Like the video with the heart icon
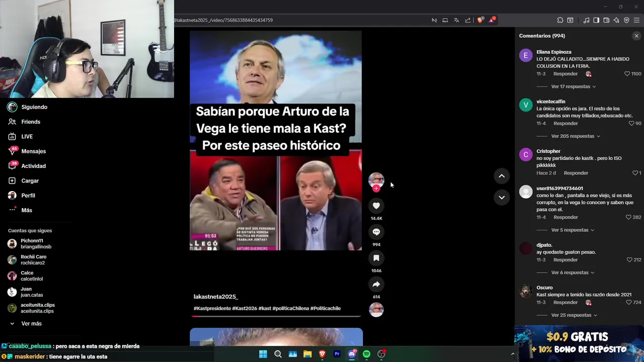The height and width of the screenshot is (362, 644). click(376, 206)
